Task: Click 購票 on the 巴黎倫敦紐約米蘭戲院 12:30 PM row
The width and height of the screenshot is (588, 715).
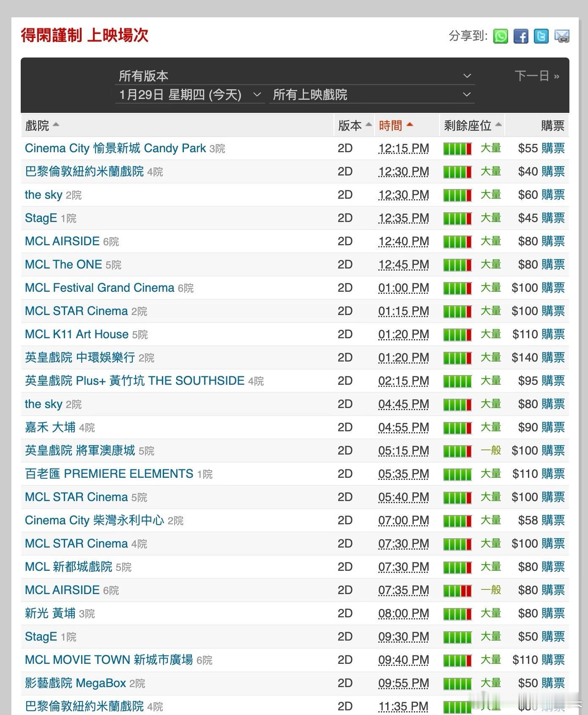Action: tap(553, 172)
